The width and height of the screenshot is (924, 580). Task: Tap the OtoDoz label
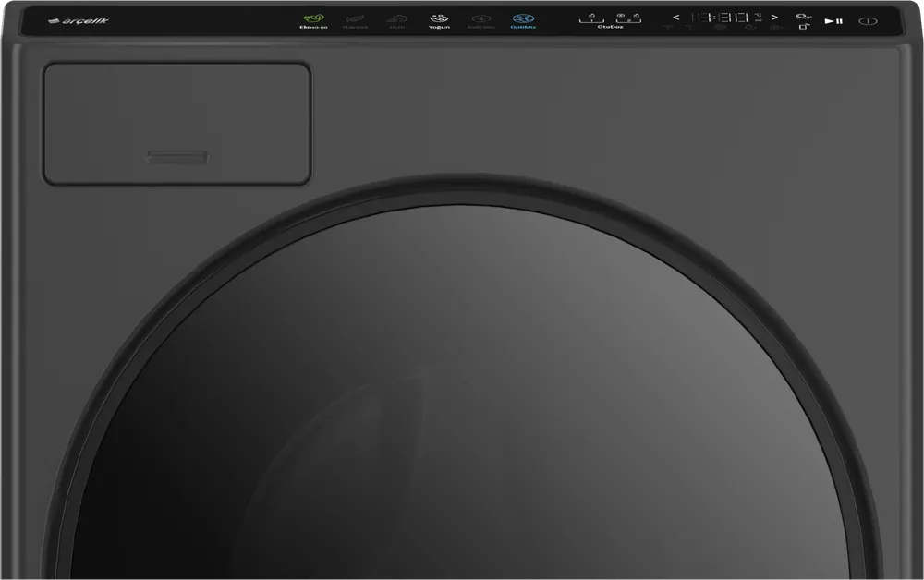pyautogui.click(x=610, y=27)
